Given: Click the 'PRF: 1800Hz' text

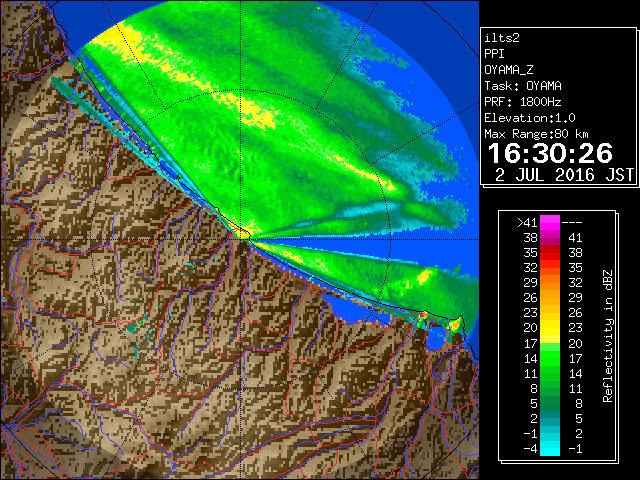Looking at the screenshot, I should (x=523, y=102).
